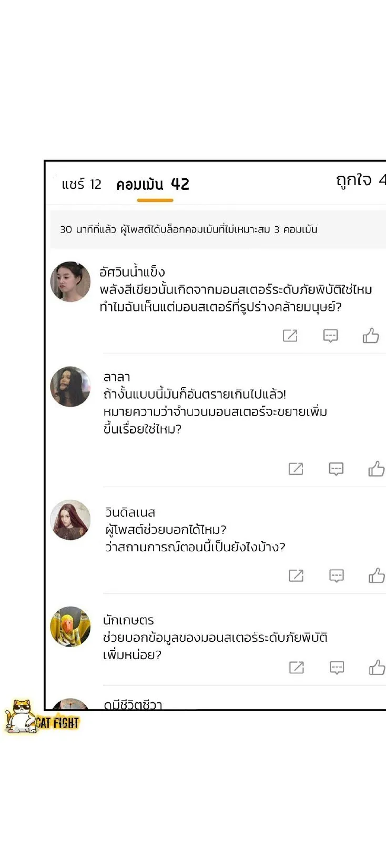Open อัศวินน้ำแข็ง's profile picture
Image resolution: width=386 pixels, height=868 pixels.
tap(70, 281)
